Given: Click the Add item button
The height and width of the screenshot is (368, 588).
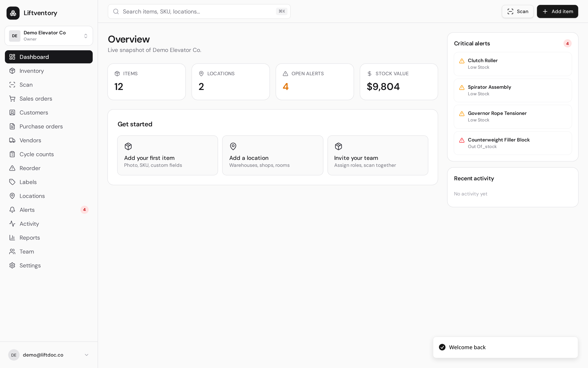Looking at the screenshot, I should coord(557,11).
